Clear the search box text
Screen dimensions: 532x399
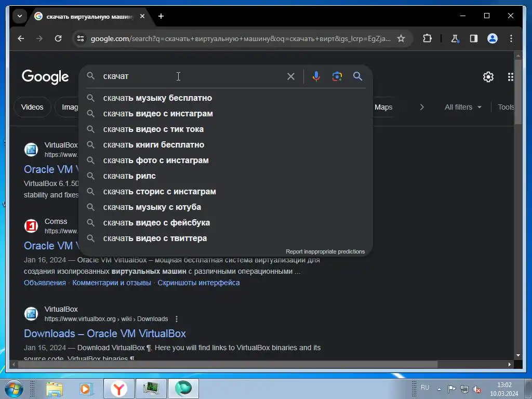291,76
